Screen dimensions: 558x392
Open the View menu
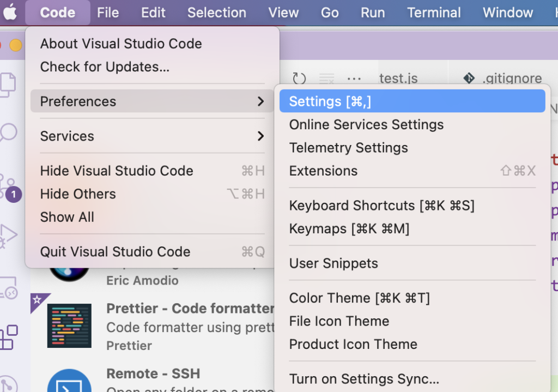(x=283, y=13)
